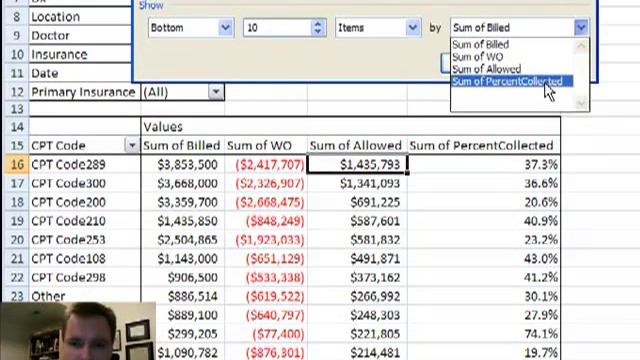Click the Sum of Billed column header
The height and width of the screenshot is (360, 640).
click(182, 145)
